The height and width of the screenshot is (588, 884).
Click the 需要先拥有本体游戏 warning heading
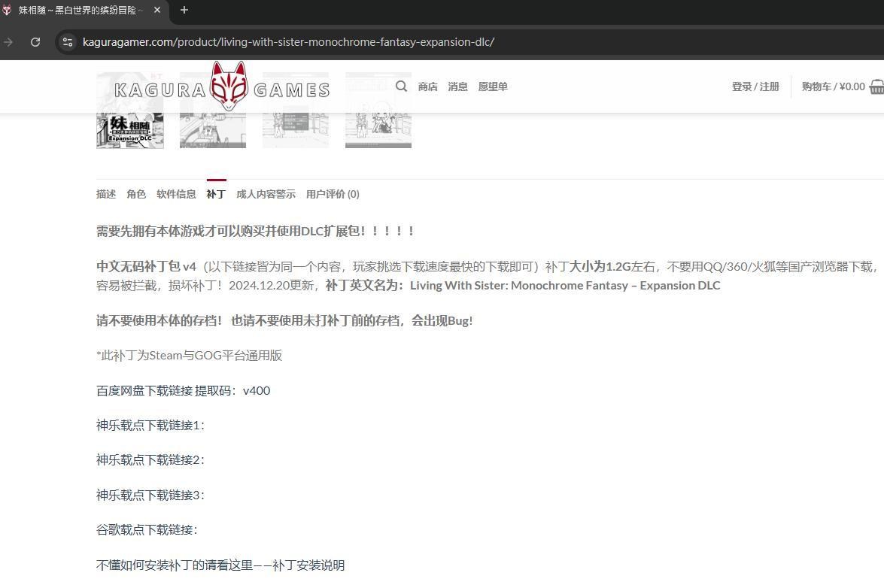tap(255, 232)
